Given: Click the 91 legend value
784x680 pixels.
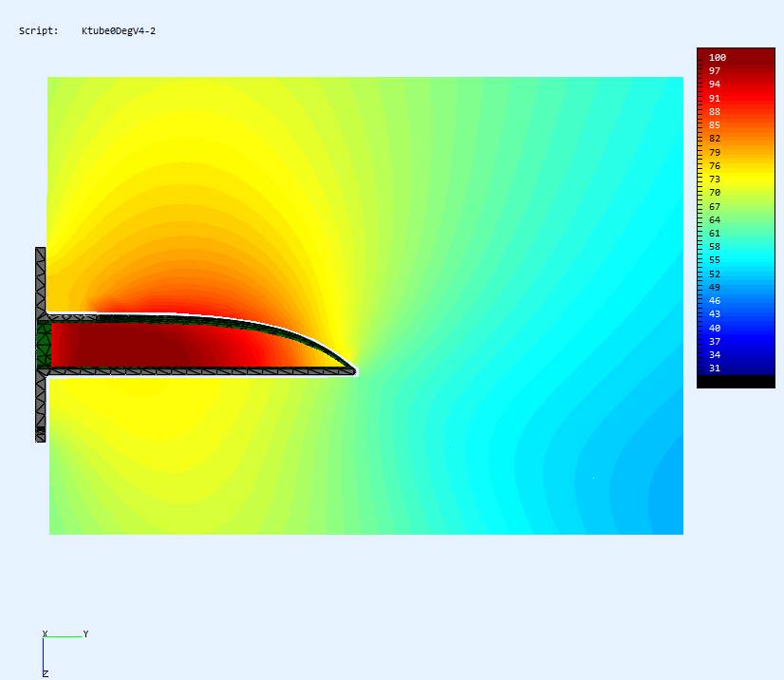Looking at the screenshot, I should (715, 98).
